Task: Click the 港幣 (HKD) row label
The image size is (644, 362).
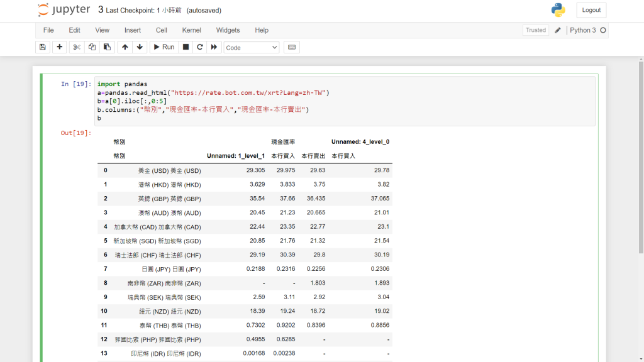Action: 169,185
